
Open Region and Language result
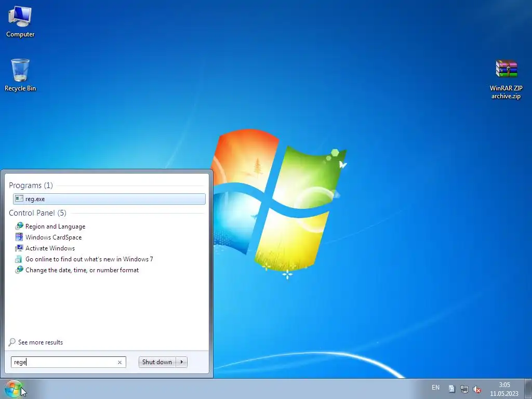click(x=55, y=227)
